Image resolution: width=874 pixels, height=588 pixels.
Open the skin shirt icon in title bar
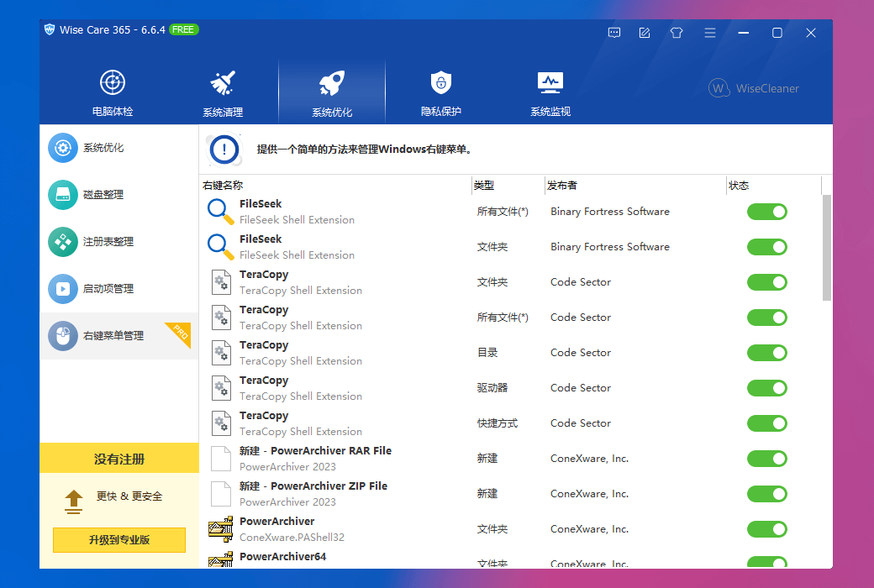(x=677, y=33)
